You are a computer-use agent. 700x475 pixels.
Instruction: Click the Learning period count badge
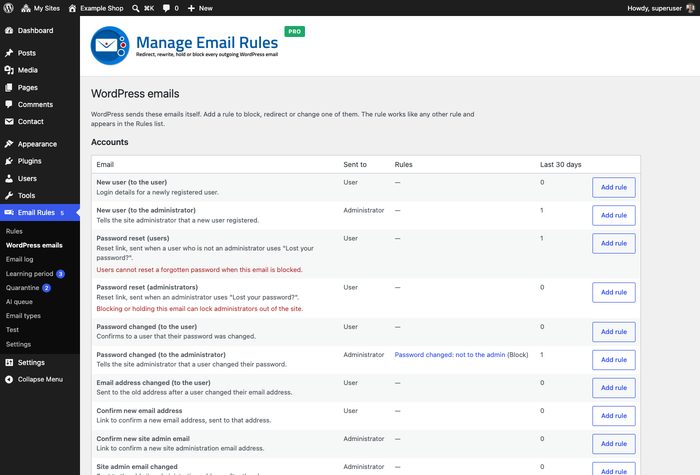pos(60,274)
